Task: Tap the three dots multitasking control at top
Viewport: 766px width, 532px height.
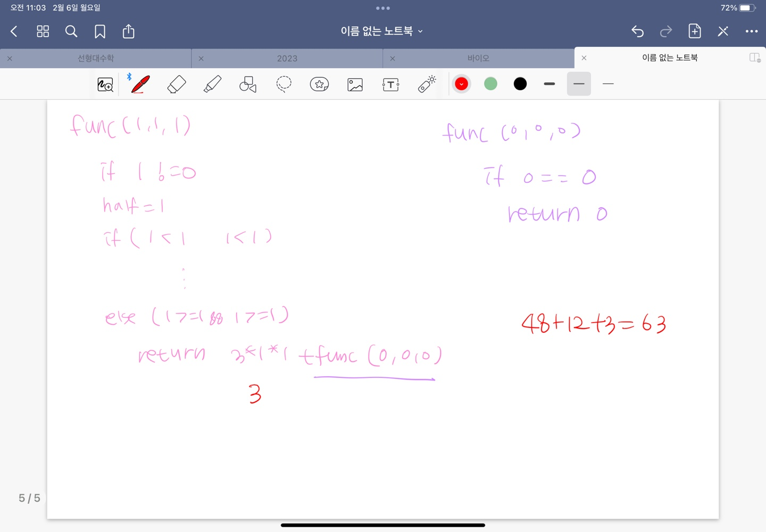Action: 383,8
